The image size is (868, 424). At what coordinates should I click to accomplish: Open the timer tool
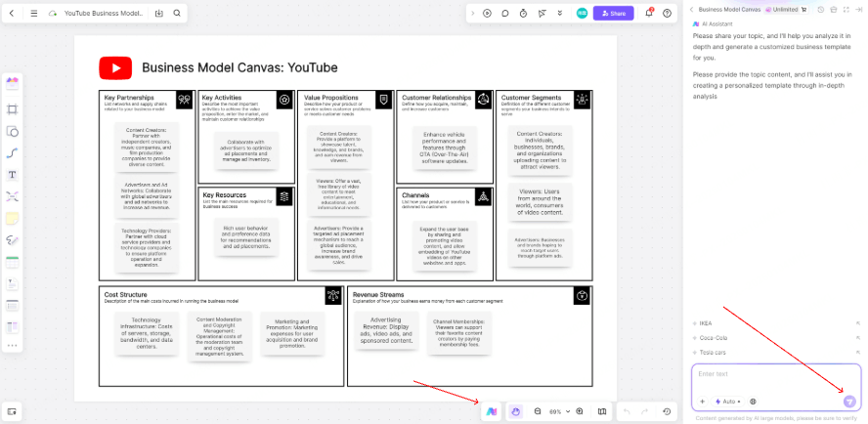[x=523, y=14]
